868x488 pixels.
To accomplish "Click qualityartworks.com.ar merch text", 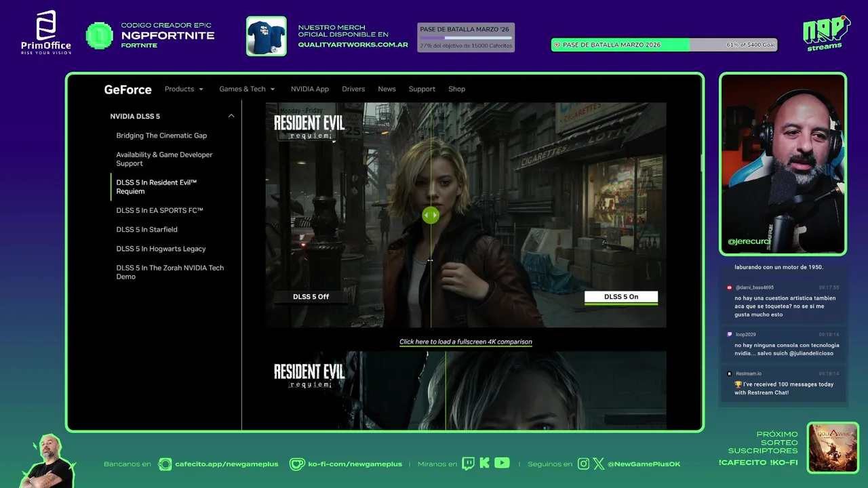I will tap(353, 45).
